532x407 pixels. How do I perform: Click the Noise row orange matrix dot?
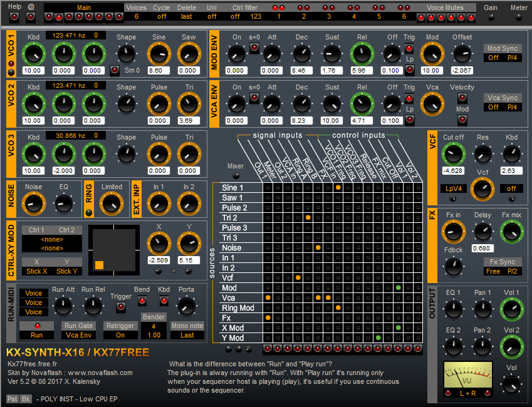(318, 247)
